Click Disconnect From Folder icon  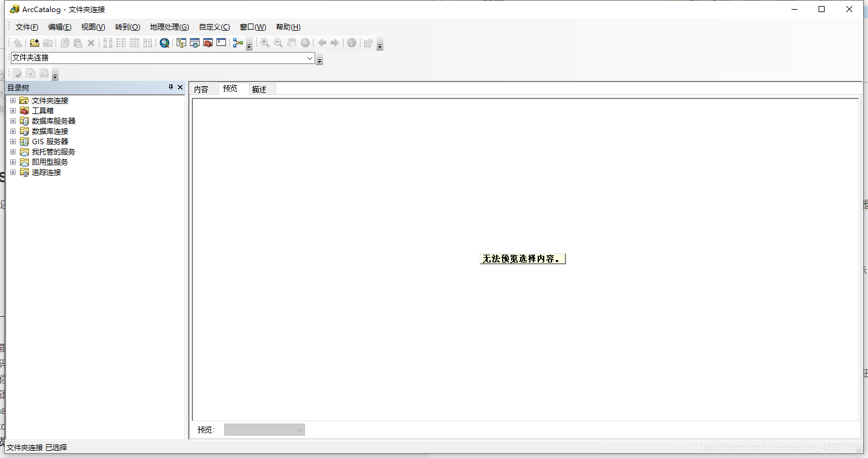(48, 43)
